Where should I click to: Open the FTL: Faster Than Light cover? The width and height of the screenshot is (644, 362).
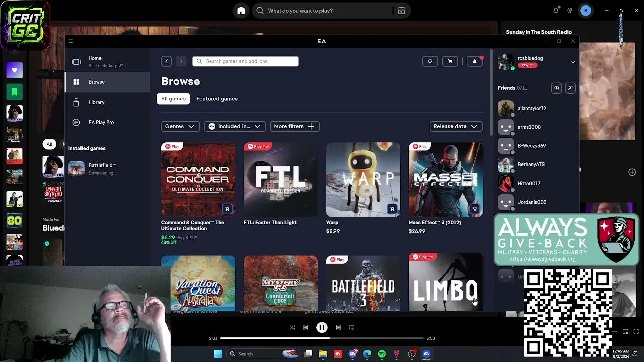point(281,179)
